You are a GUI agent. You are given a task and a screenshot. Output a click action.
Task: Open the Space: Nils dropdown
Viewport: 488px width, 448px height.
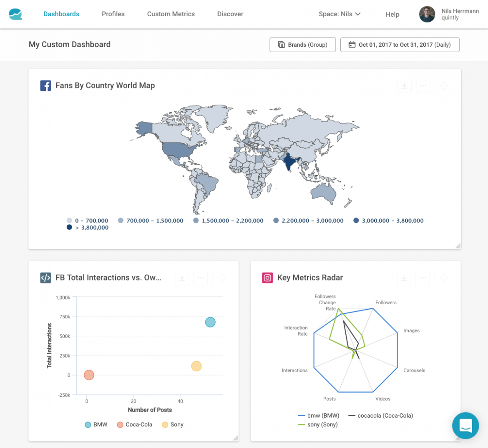click(340, 14)
